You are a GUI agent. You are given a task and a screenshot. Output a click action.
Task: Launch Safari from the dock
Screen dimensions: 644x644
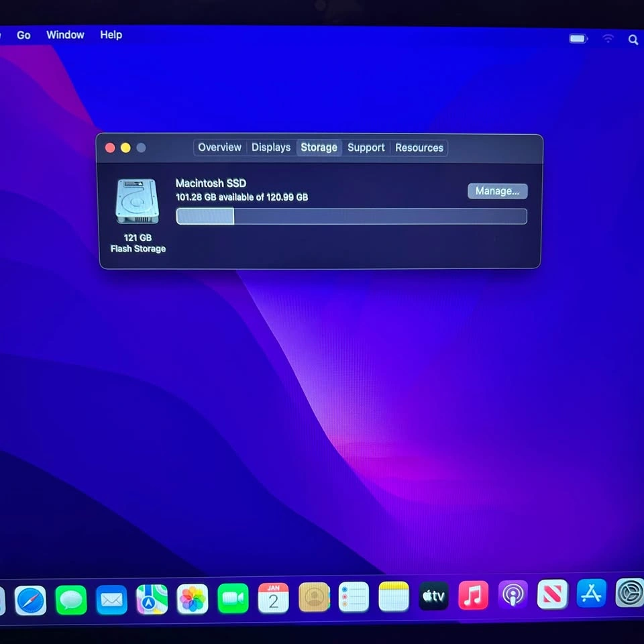click(30, 600)
